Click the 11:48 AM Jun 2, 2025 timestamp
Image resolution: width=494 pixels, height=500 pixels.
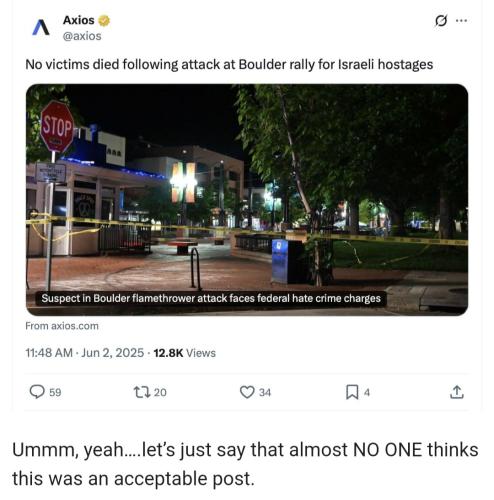[x=85, y=353]
